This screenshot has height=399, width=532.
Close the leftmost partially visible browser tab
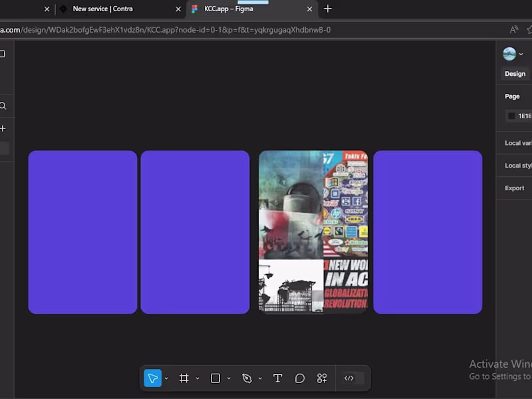pos(47,9)
